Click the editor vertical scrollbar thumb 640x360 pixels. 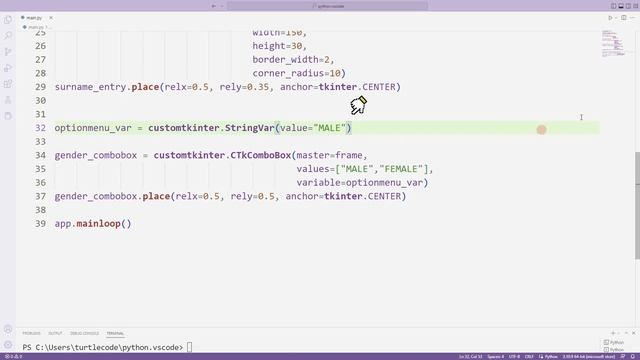pos(637,205)
